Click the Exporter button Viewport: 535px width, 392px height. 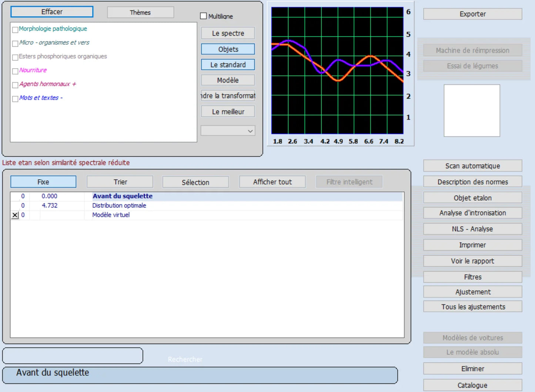472,14
